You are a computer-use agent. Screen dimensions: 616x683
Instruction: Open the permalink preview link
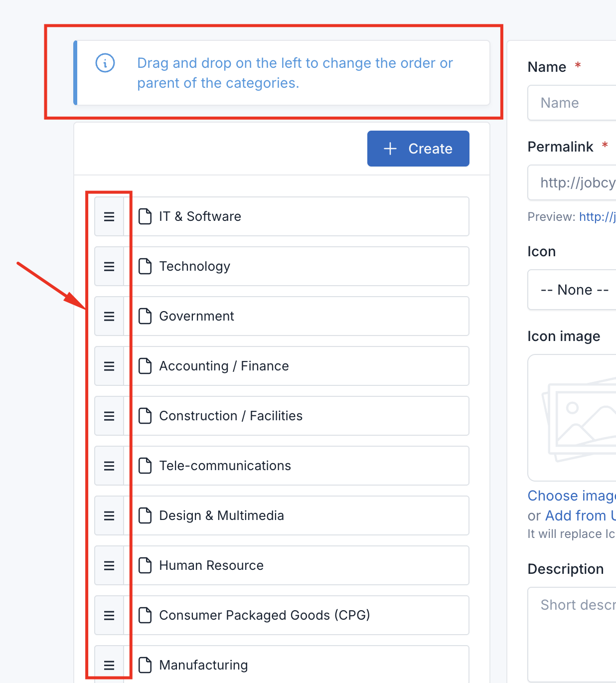pos(598,217)
